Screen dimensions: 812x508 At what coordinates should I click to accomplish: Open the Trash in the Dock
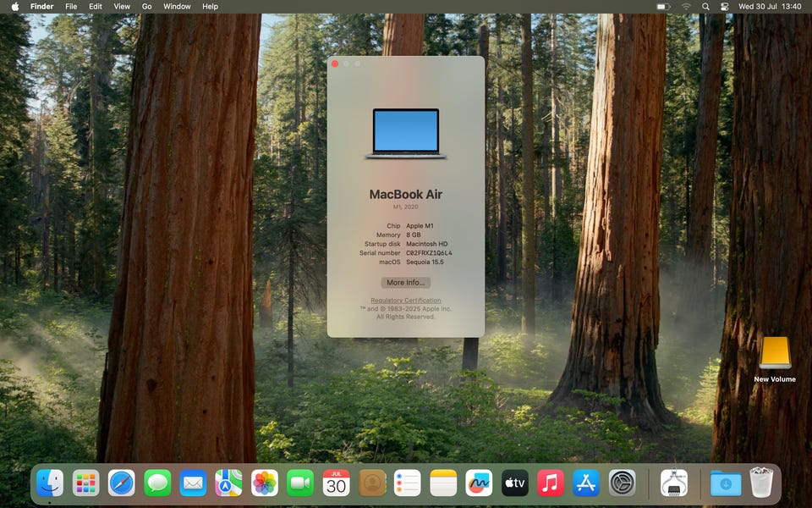(x=761, y=483)
